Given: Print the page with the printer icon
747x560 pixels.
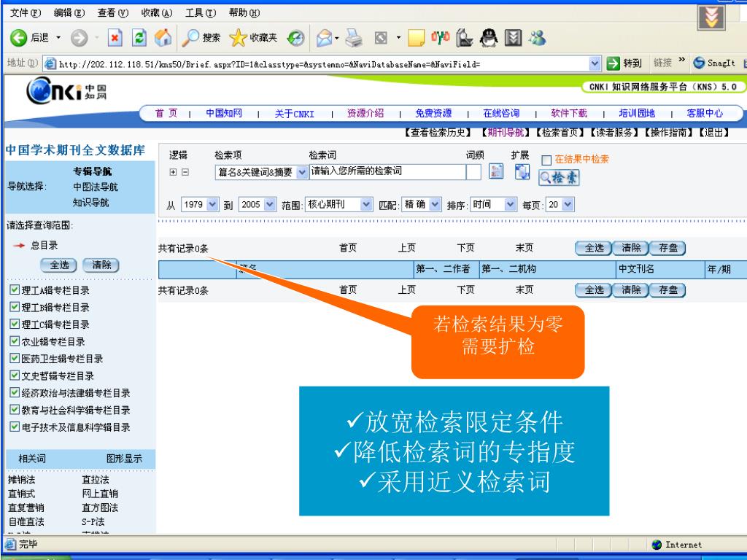Looking at the screenshot, I should [354, 38].
